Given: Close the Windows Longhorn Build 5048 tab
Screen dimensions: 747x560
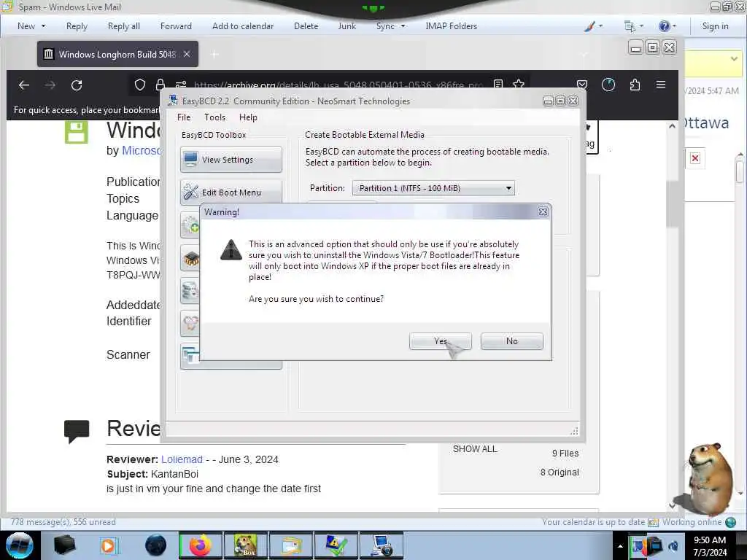Looking at the screenshot, I should (187, 54).
